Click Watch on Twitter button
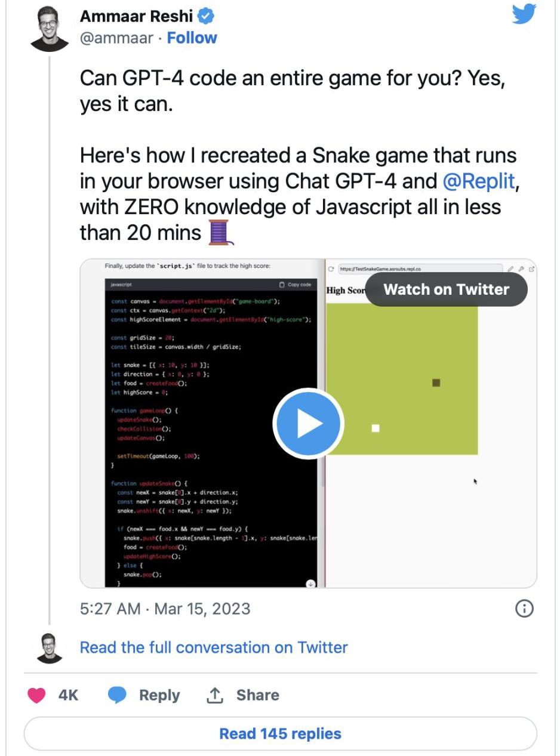 coord(446,289)
